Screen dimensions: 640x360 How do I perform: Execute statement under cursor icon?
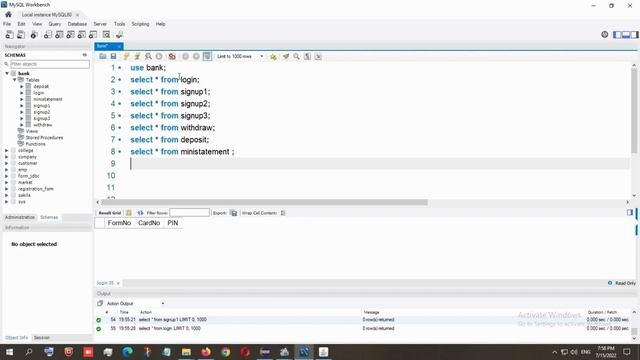[x=137, y=56]
